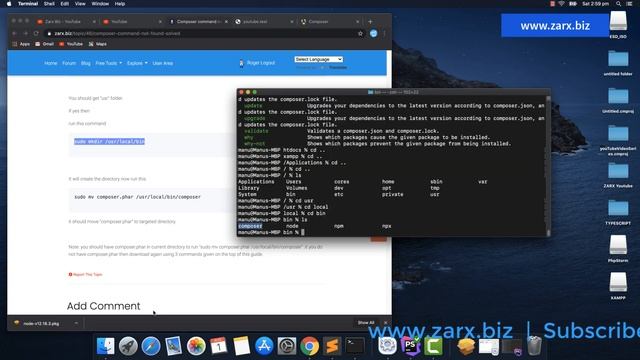640x360 pixels.
Task: Open Trash in the Dock
Action: 534,346
